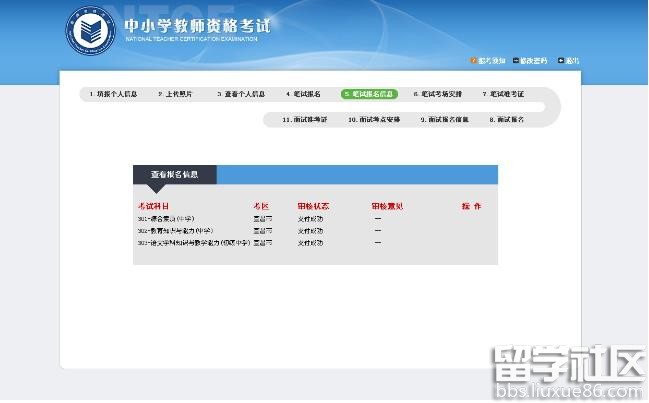Go to step 3 查看个人信息
This screenshot has height=403, width=649.
241,94
